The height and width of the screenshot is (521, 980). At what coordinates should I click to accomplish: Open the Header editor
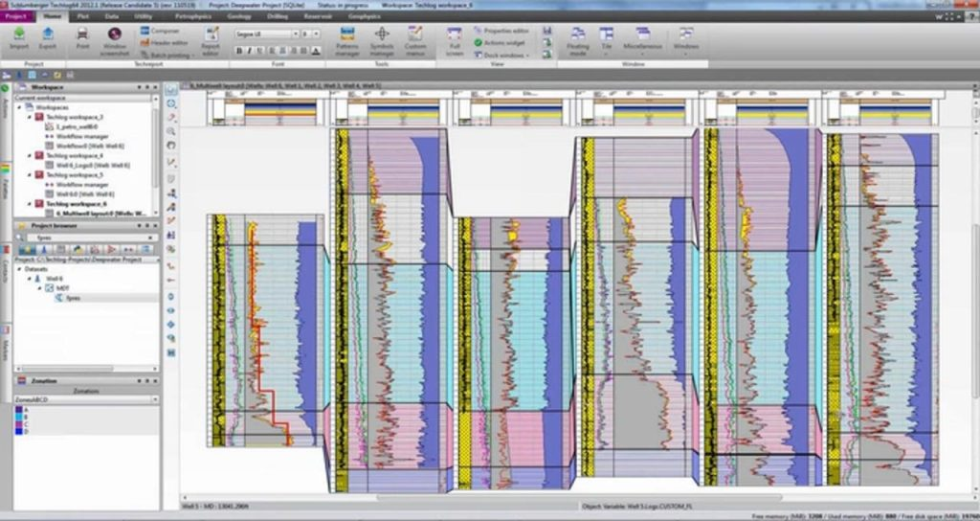[165, 42]
